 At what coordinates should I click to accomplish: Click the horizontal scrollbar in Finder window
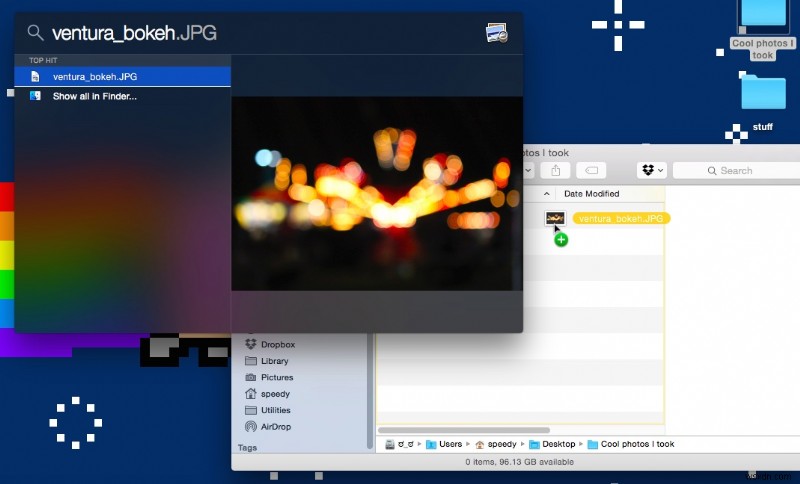point(464,430)
